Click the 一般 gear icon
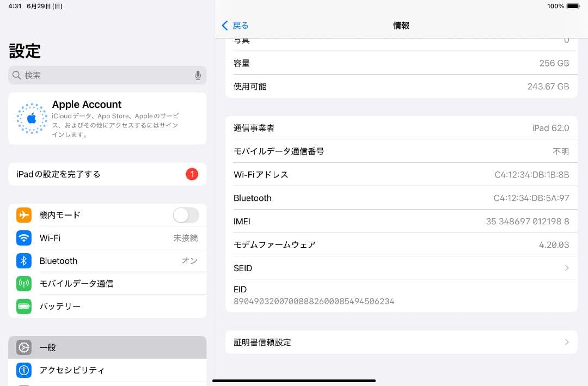588x386 pixels. coord(23,347)
